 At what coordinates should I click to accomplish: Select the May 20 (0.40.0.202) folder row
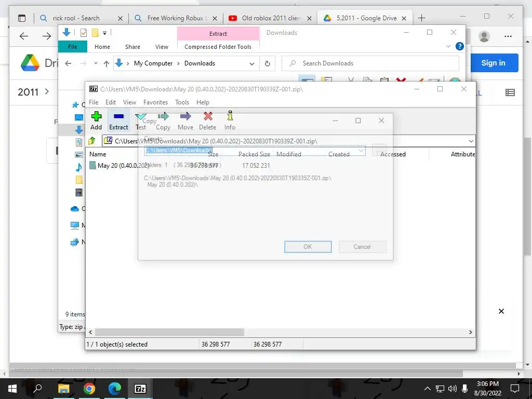click(120, 166)
